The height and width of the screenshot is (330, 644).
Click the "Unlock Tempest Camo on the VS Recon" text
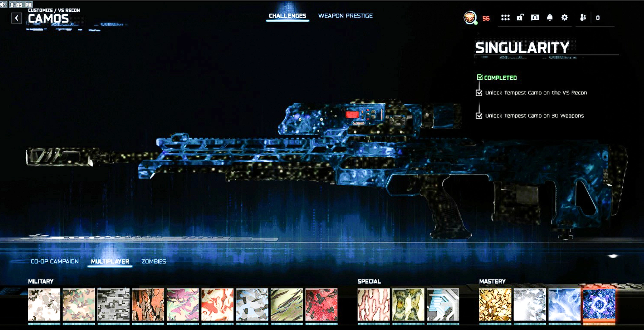point(536,93)
